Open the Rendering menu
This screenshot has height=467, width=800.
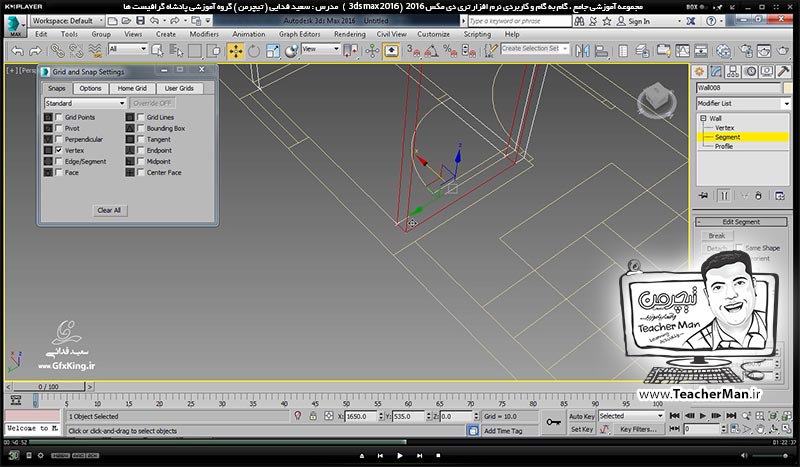pyautogui.click(x=349, y=34)
